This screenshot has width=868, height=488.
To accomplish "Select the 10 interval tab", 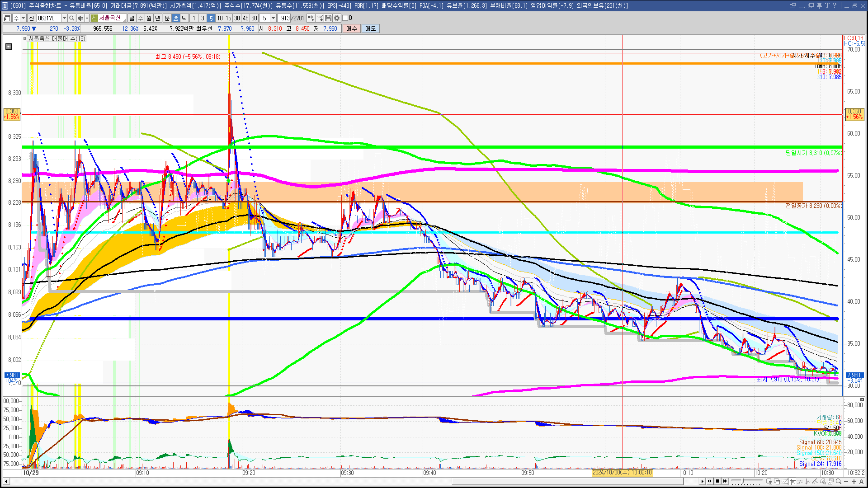I will 220,18.
